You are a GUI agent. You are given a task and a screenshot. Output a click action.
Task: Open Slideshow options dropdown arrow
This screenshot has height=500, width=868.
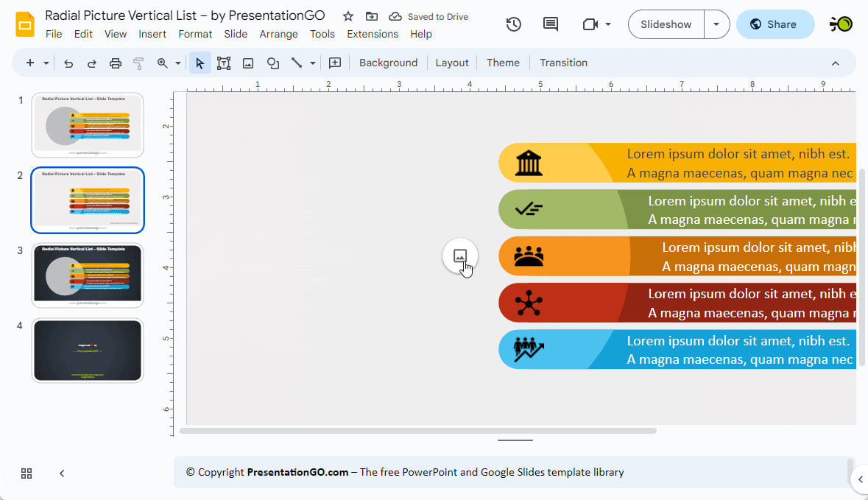click(x=716, y=24)
